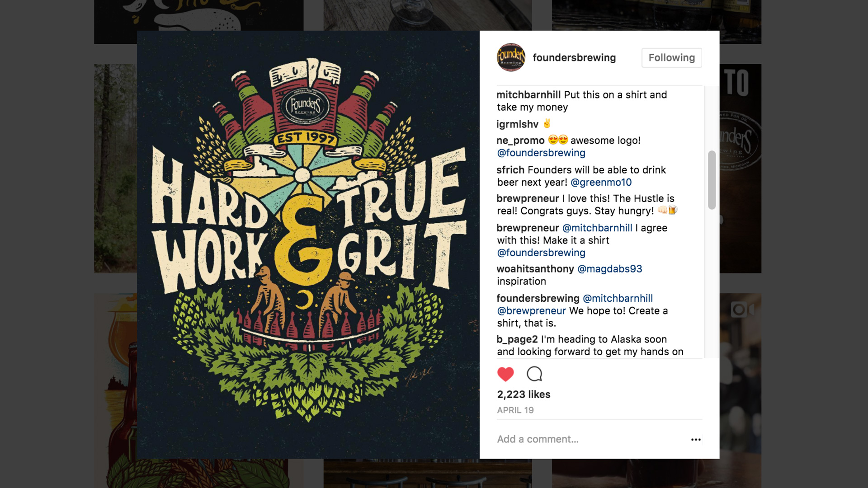The height and width of the screenshot is (488, 868).
Task: View the 2,223 likes list
Action: [x=524, y=394]
